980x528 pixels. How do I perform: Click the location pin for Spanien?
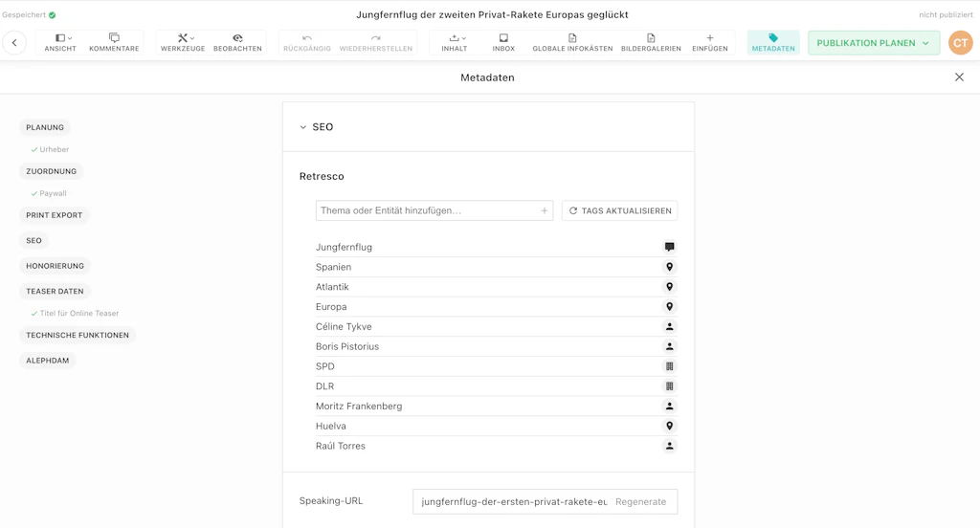pyautogui.click(x=669, y=267)
